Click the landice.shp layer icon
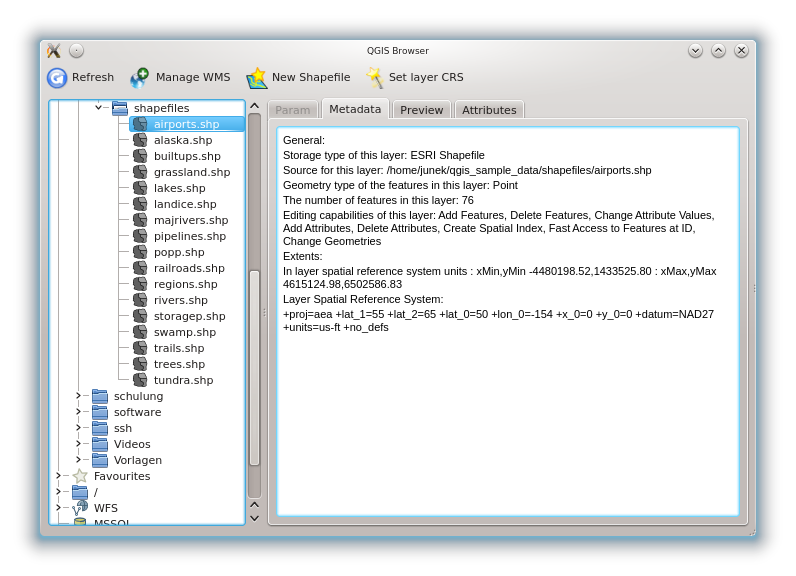This screenshot has width=796, height=576. pyautogui.click(x=140, y=204)
